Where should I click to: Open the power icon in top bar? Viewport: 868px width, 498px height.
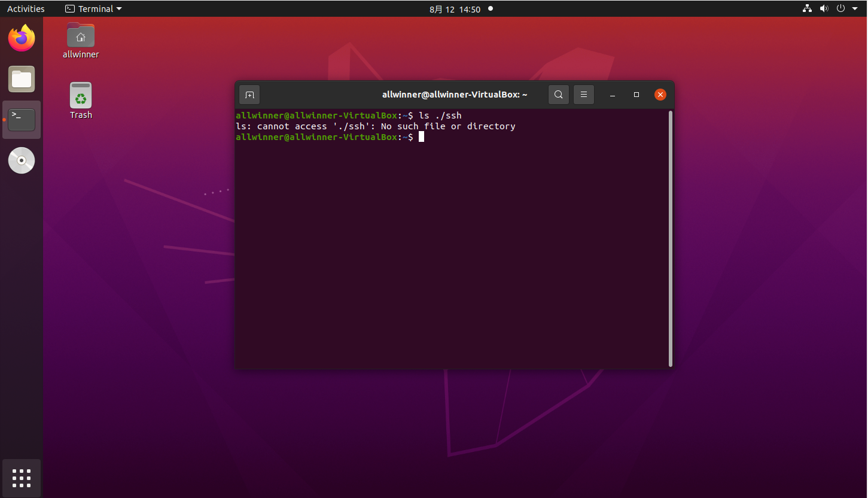840,8
